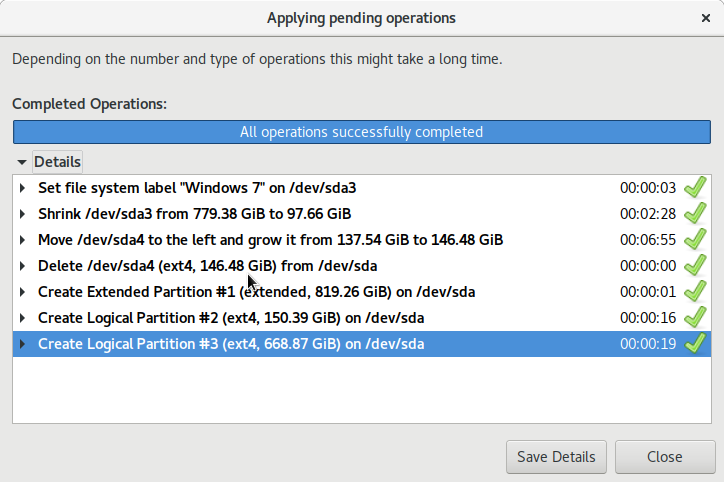Click the 00:06:55 elapsed time entry
724x482 pixels.
(x=648, y=240)
